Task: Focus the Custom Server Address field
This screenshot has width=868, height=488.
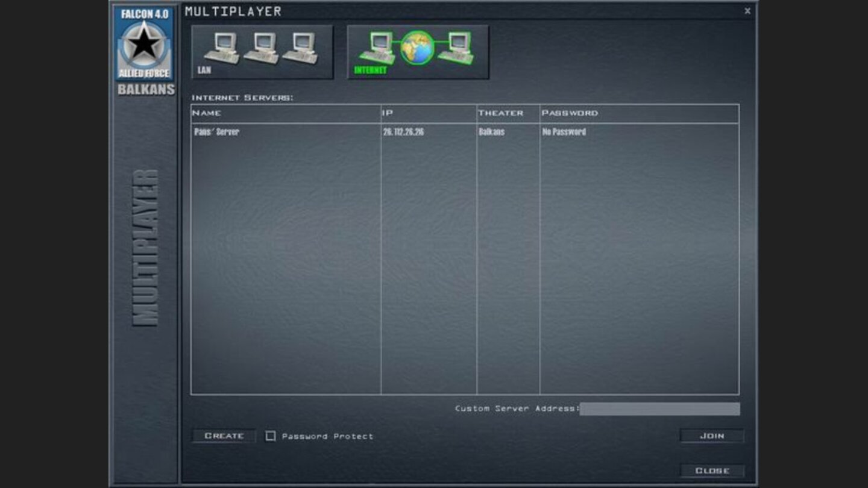Action: click(659, 409)
